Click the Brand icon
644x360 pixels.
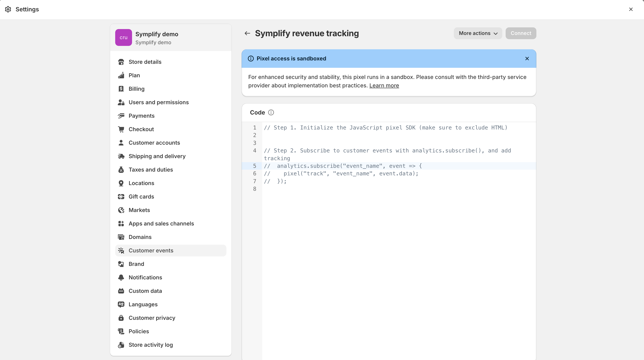point(121,264)
